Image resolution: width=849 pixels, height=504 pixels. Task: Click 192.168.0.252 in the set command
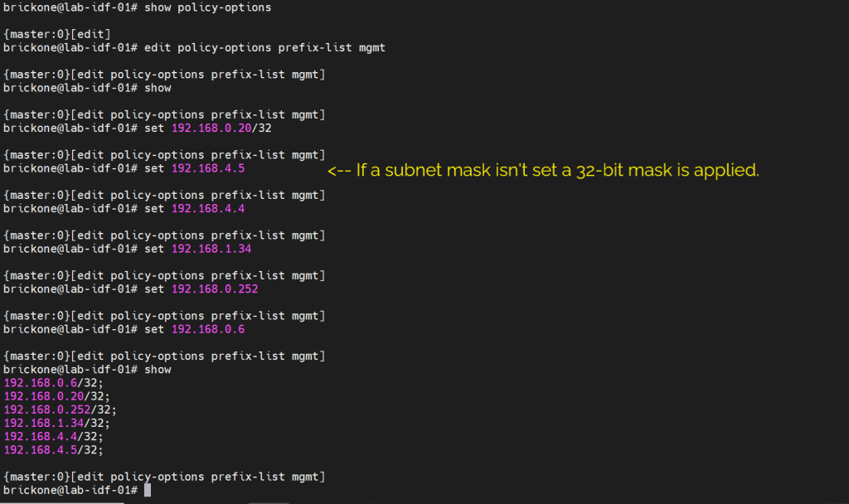point(215,289)
